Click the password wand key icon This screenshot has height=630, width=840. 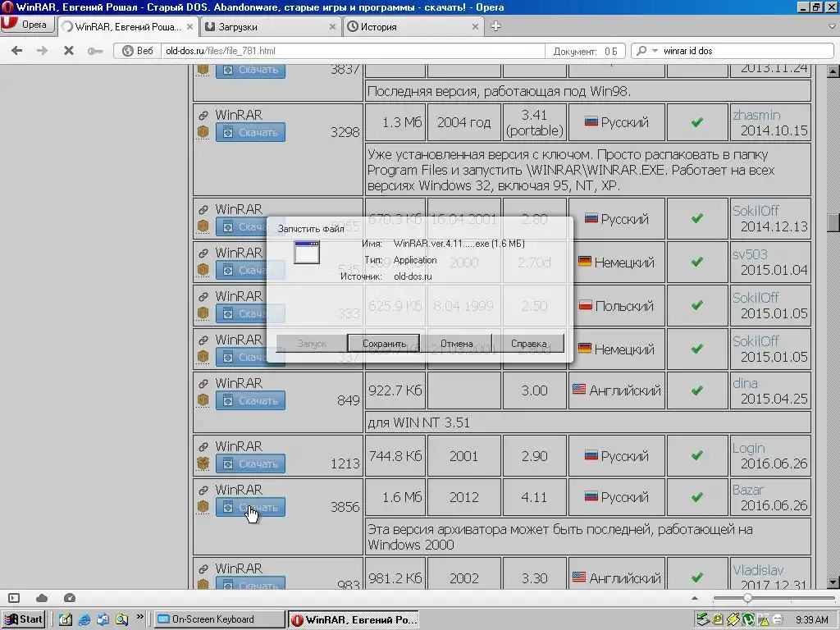tap(95, 51)
